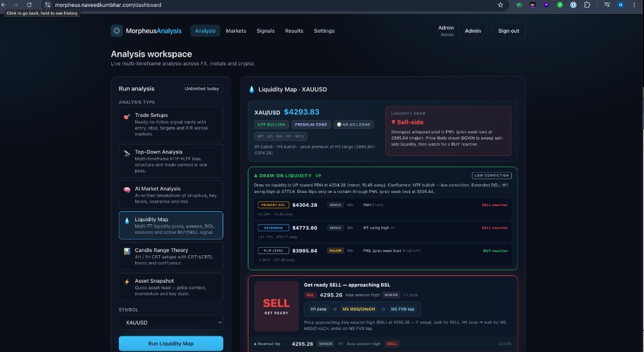Click the M5 MSS/CHoCH step chip
Viewport: 644px width, 352px height.
[x=358, y=309]
